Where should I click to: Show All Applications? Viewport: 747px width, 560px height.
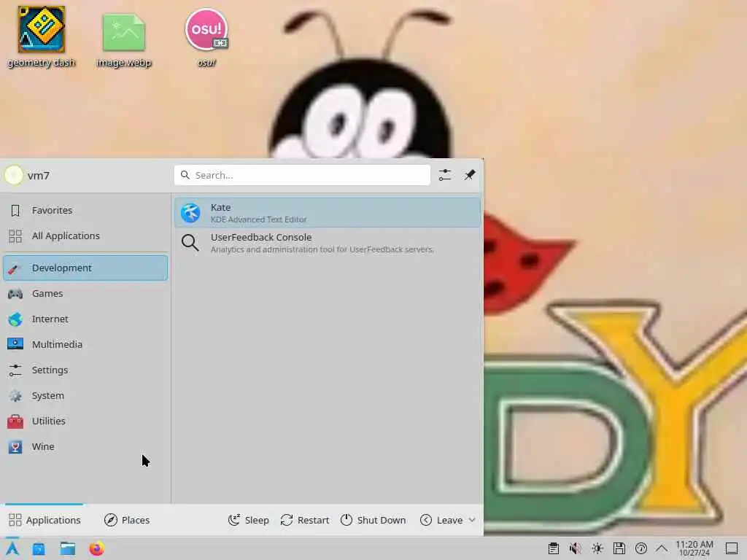[x=85, y=236]
